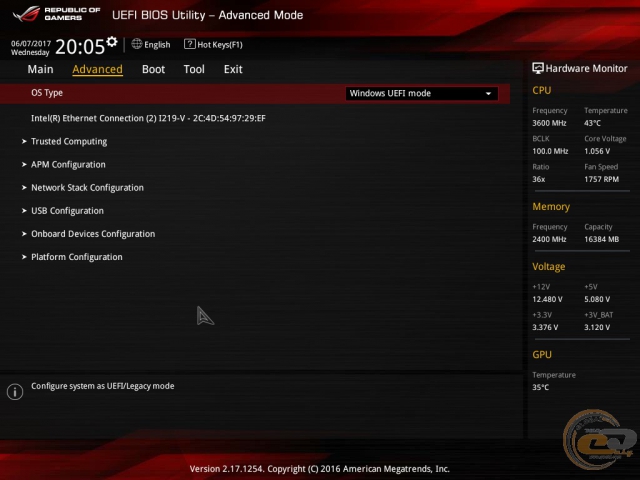Click the UEFI BIOS Utility title
This screenshot has height=480, width=640.
tap(207, 15)
